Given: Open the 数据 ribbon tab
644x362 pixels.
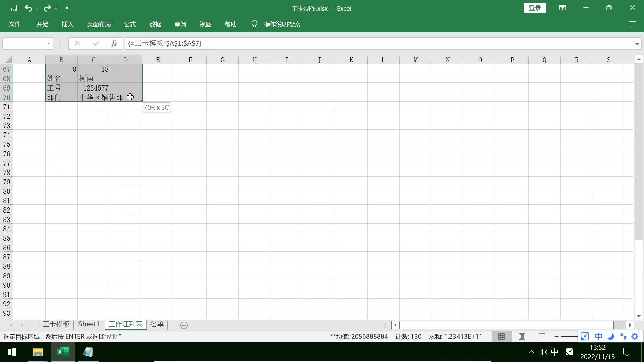Looking at the screenshot, I should tap(155, 24).
